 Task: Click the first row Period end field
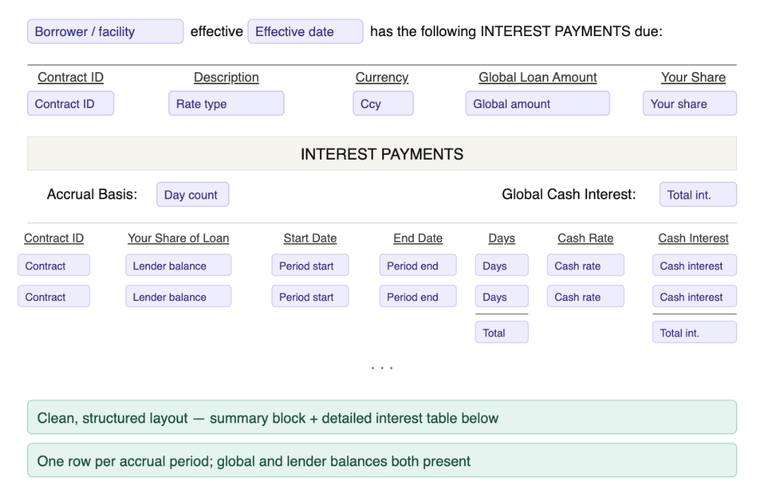tap(417, 266)
